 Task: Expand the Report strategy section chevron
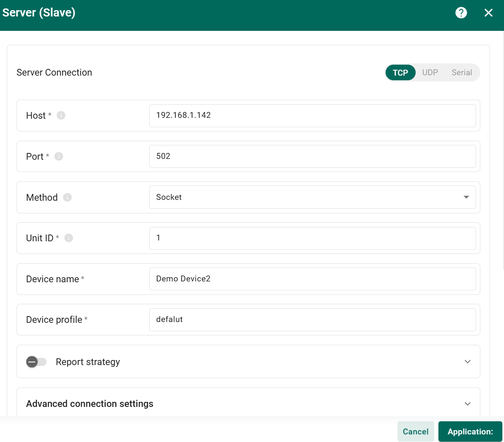(x=467, y=362)
